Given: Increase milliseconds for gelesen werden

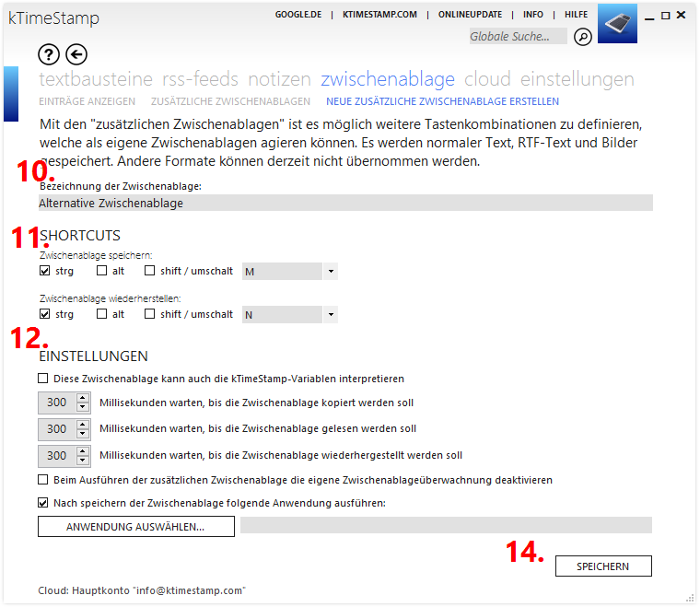Looking at the screenshot, I should click(83, 425).
